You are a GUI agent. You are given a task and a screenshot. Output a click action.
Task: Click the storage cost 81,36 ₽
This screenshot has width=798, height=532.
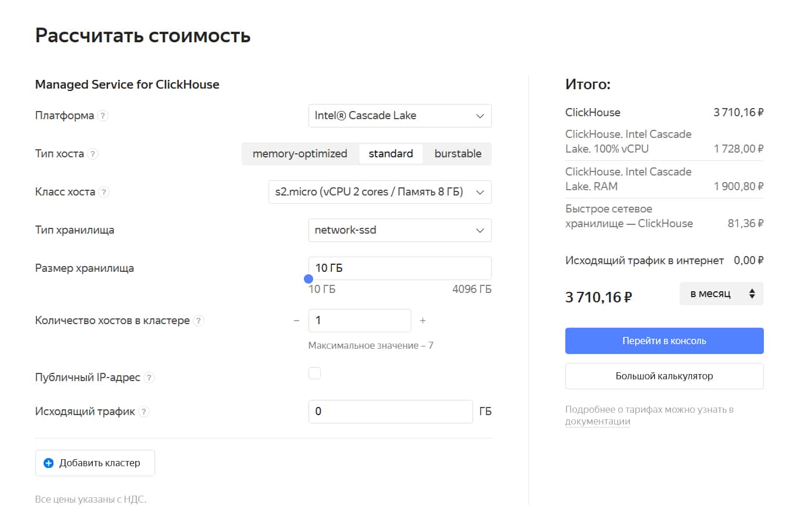[745, 223]
